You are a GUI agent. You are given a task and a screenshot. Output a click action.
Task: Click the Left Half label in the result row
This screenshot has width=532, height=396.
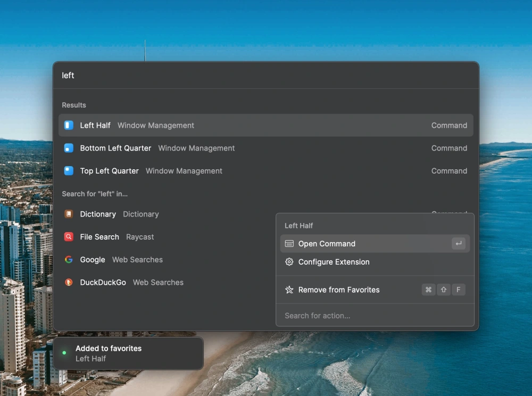click(x=95, y=125)
